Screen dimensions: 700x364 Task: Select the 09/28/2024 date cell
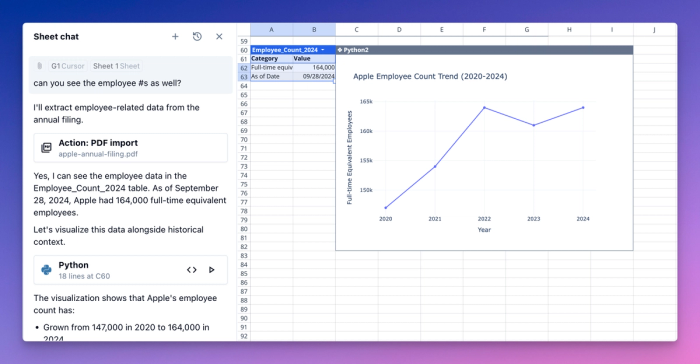(x=314, y=76)
